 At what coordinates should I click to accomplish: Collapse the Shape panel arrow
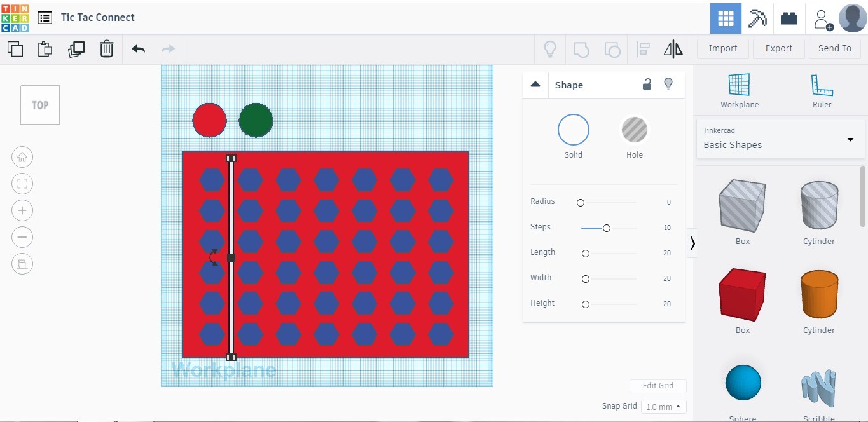click(535, 85)
